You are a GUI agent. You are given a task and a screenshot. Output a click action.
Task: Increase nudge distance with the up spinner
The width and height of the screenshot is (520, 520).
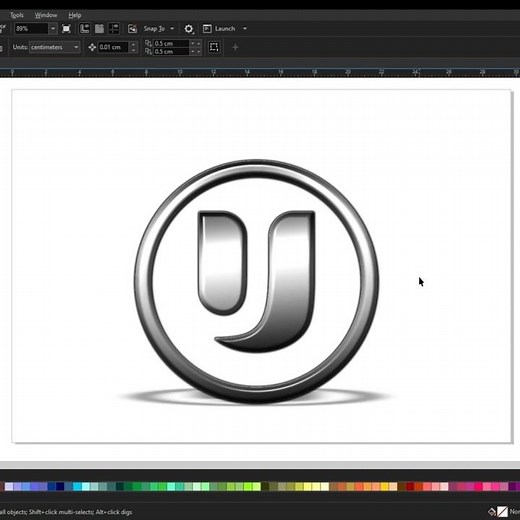(133, 44)
